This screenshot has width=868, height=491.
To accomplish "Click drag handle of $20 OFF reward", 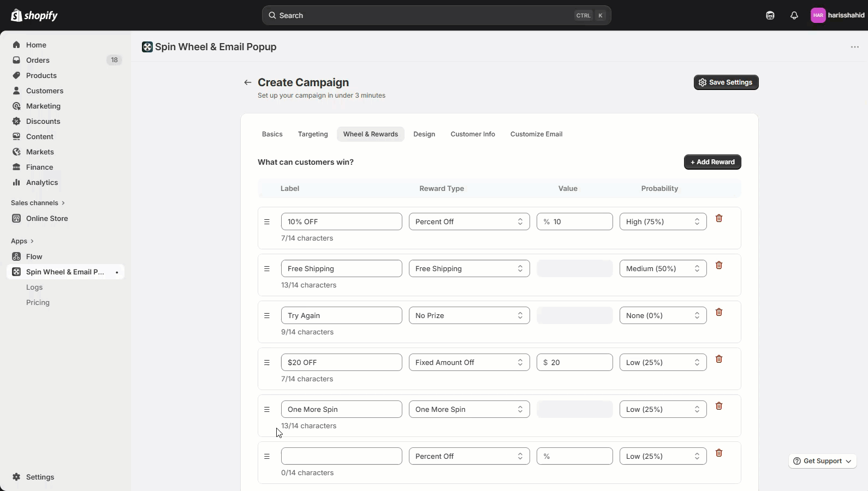I will click(267, 363).
